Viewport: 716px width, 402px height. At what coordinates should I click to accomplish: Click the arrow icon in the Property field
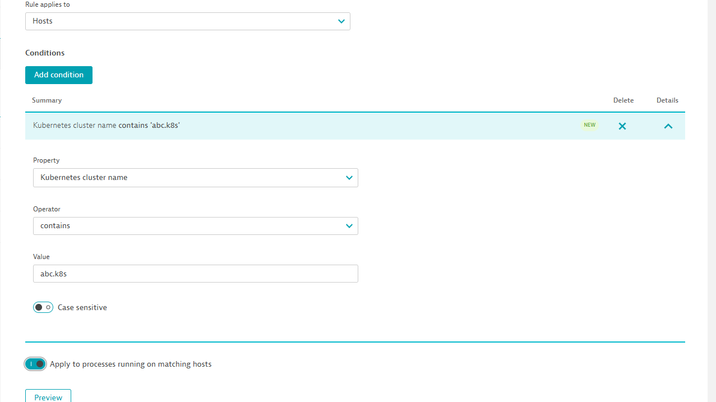(349, 178)
